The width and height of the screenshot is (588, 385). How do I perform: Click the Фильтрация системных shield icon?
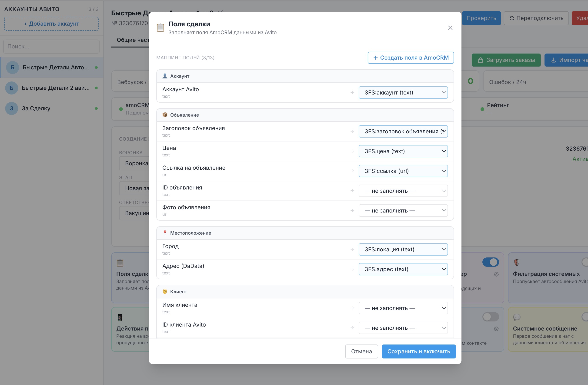[x=517, y=262]
